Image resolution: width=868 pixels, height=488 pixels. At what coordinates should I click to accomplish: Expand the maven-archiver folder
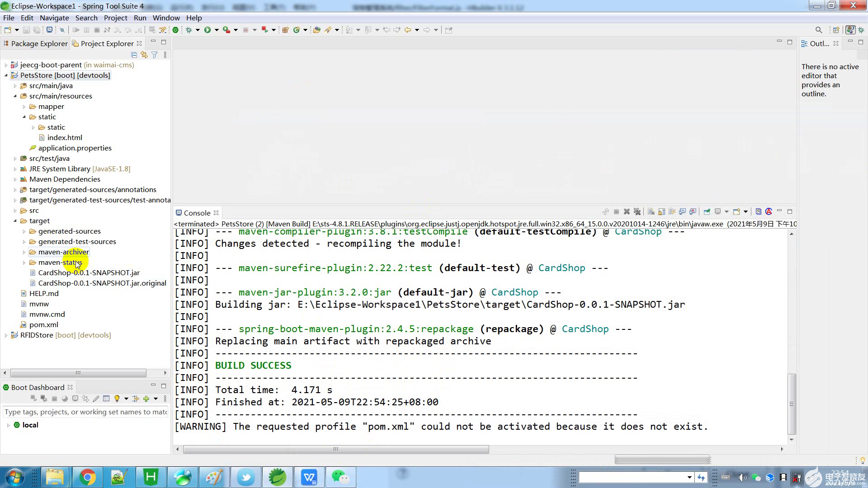coord(24,252)
